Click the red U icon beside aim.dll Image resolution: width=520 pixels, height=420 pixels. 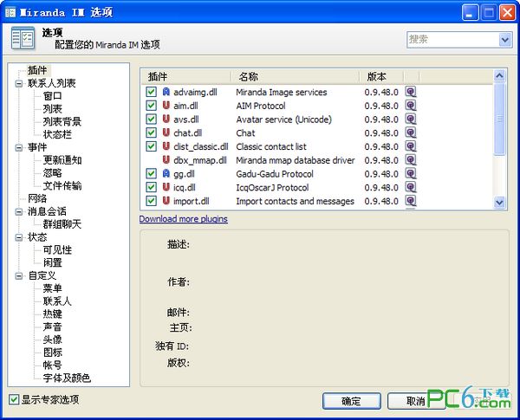pyautogui.click(x=166, y=106)
